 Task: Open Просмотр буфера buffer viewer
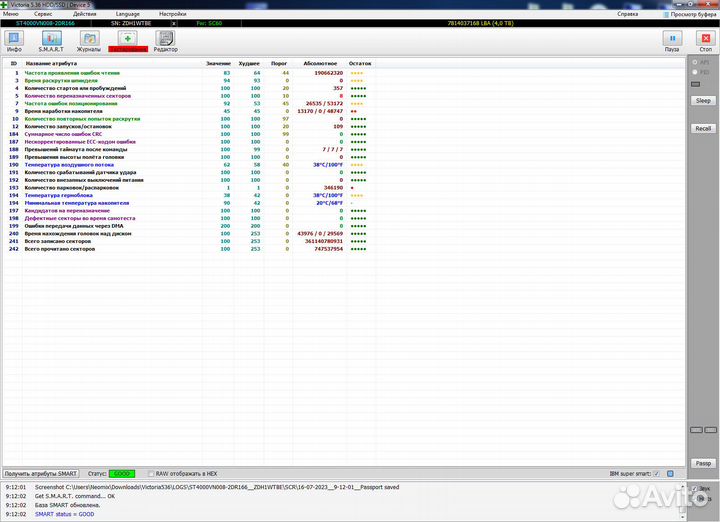[x=690, y=14]
